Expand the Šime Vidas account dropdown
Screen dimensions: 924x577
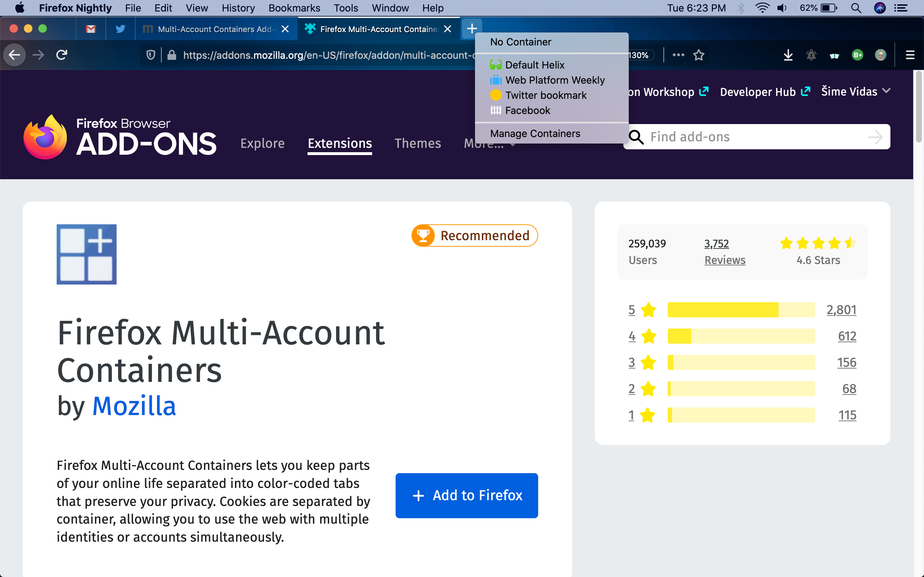tap(856, 92)
